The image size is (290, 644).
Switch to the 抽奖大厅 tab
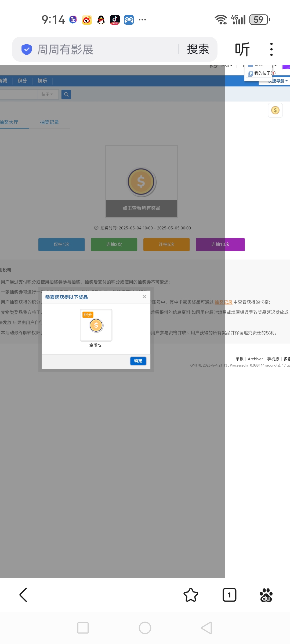point(9,122)
